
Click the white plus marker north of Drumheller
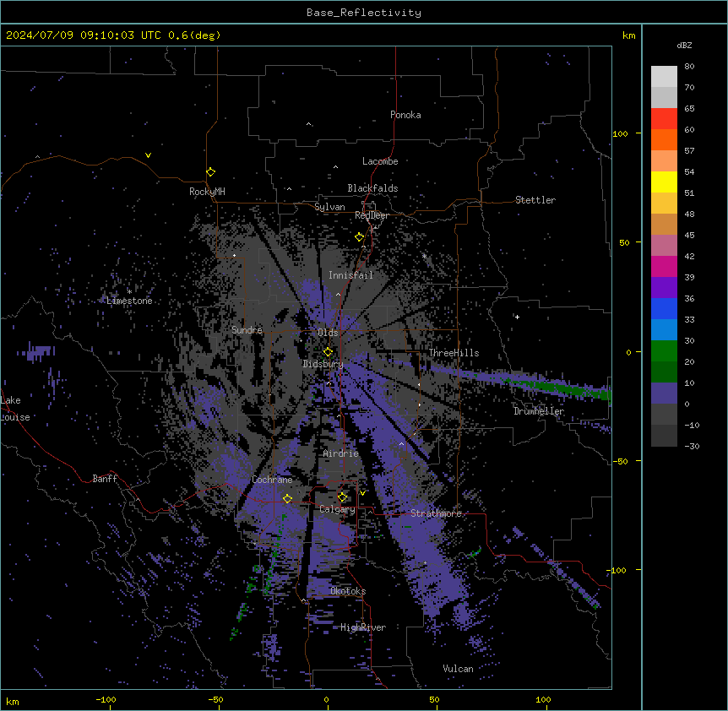[517, 317]
